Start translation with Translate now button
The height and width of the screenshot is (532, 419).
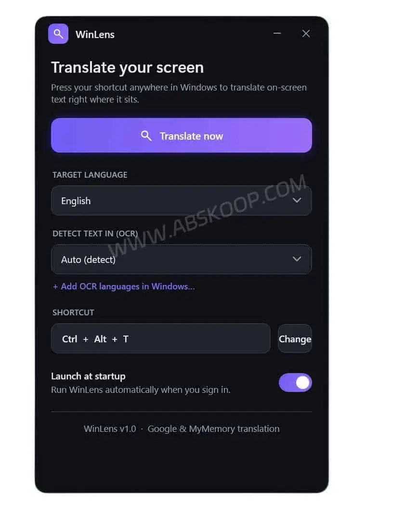[x=182, y=135]
